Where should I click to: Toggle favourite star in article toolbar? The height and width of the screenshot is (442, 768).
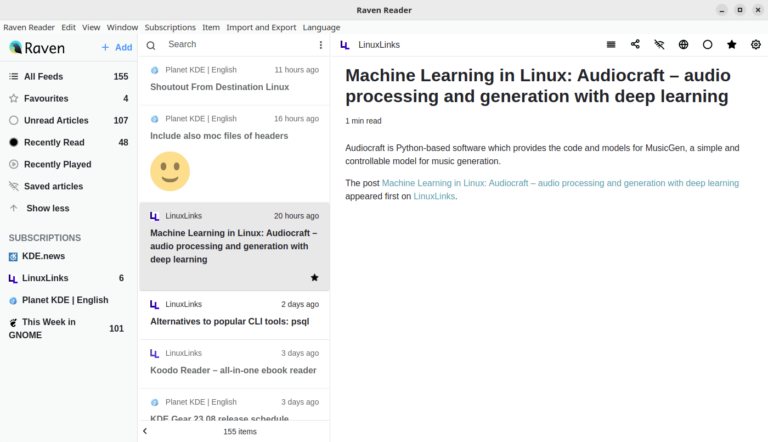coord(732,45)
